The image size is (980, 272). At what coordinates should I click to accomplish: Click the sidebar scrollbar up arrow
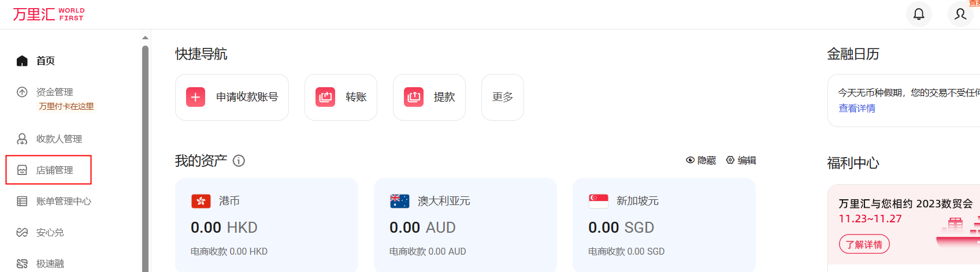pos(145,38)
